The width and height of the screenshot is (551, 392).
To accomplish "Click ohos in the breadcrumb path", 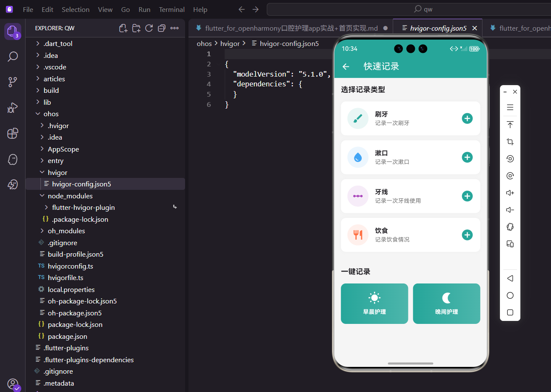I will point(204,43).
